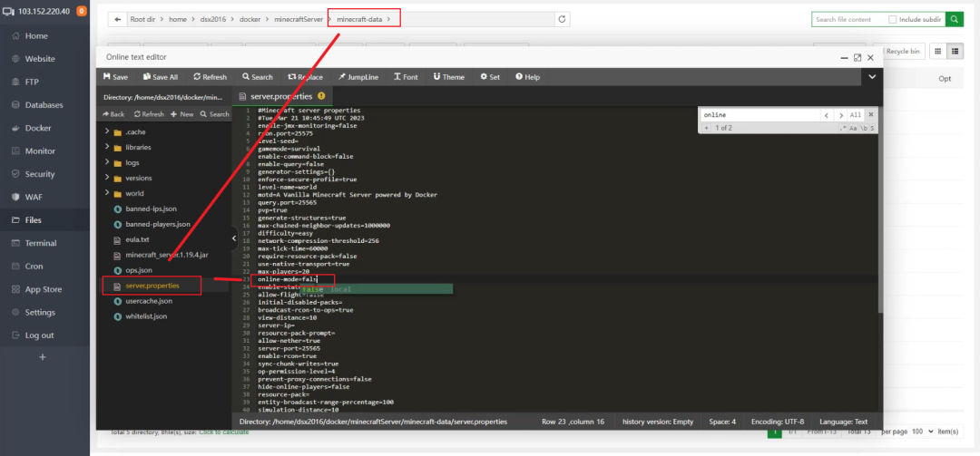Click the WAF shield icon
This screenshot has height=456, width=980.
point(15,198)
